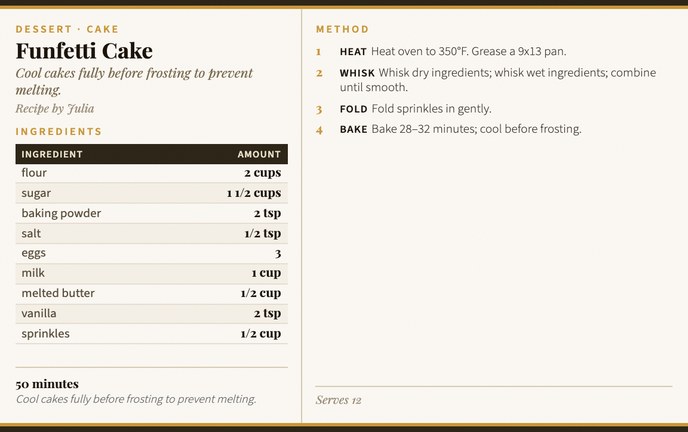Image resolution: width=688 pixels, height=432 pixels.
Task: Click step 4 Bake instruction
Action: pos(460,129)
